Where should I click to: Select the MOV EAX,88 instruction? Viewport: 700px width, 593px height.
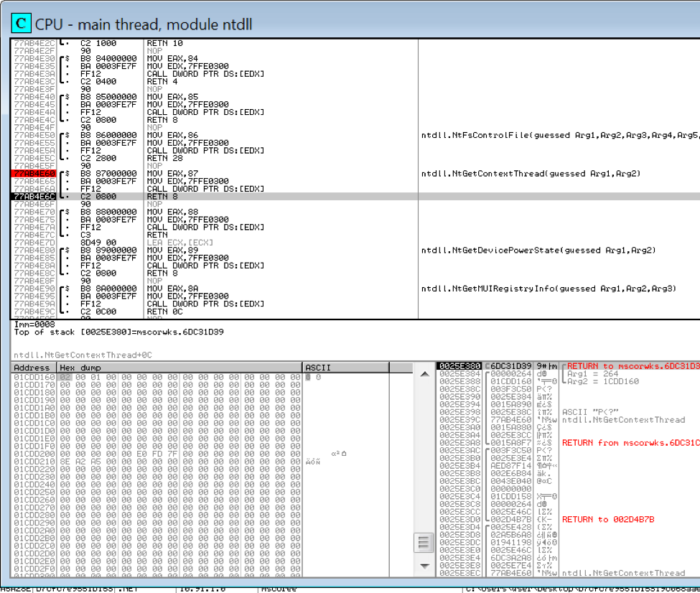[172, 212]
